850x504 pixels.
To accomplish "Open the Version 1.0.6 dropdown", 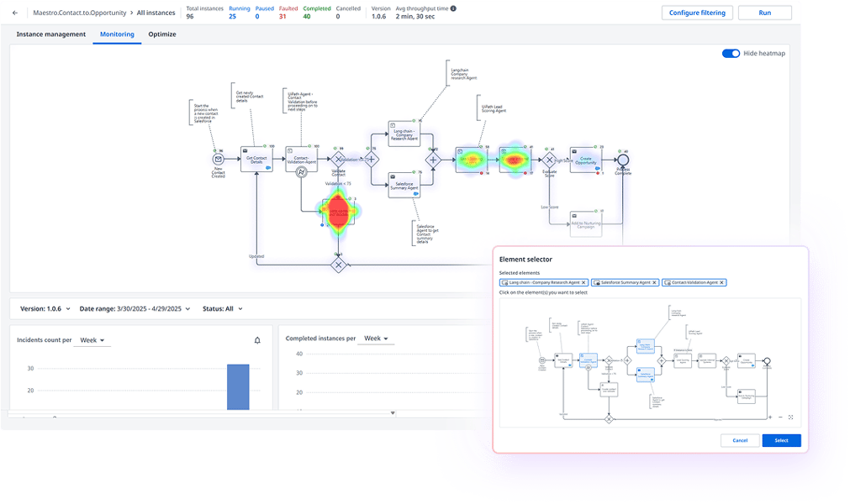I will (x=45, y=308).
